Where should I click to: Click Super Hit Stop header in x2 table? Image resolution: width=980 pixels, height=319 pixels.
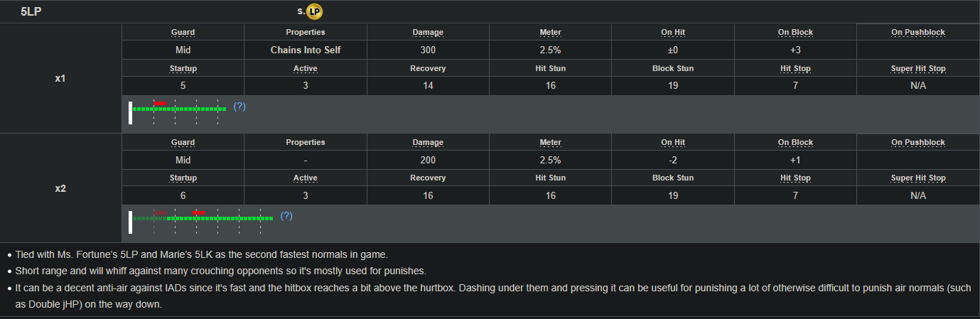[x=918, y=178]
